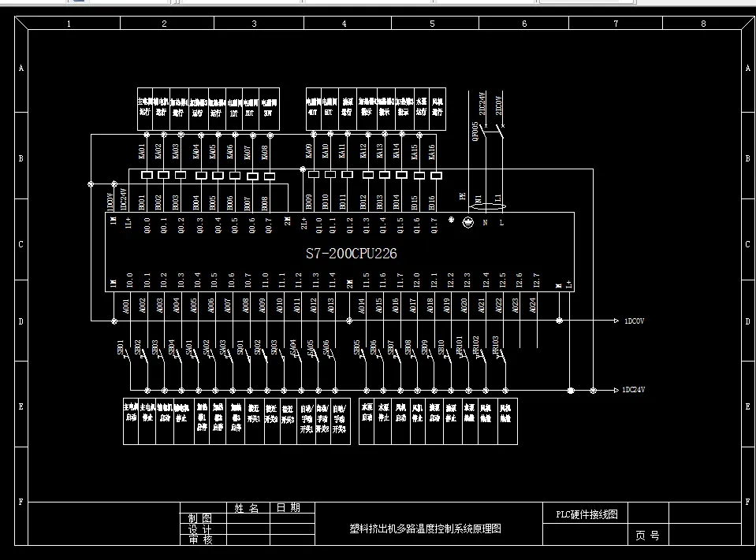
Task: Click the ground symbol beside the CPU block
Action: 467,221
